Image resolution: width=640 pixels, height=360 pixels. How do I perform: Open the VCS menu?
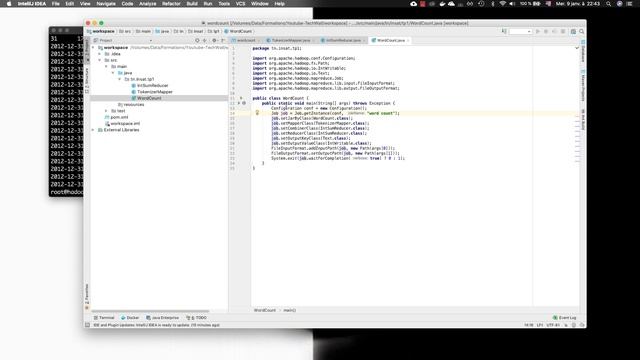pyautogui.click(x=240, y=4)
